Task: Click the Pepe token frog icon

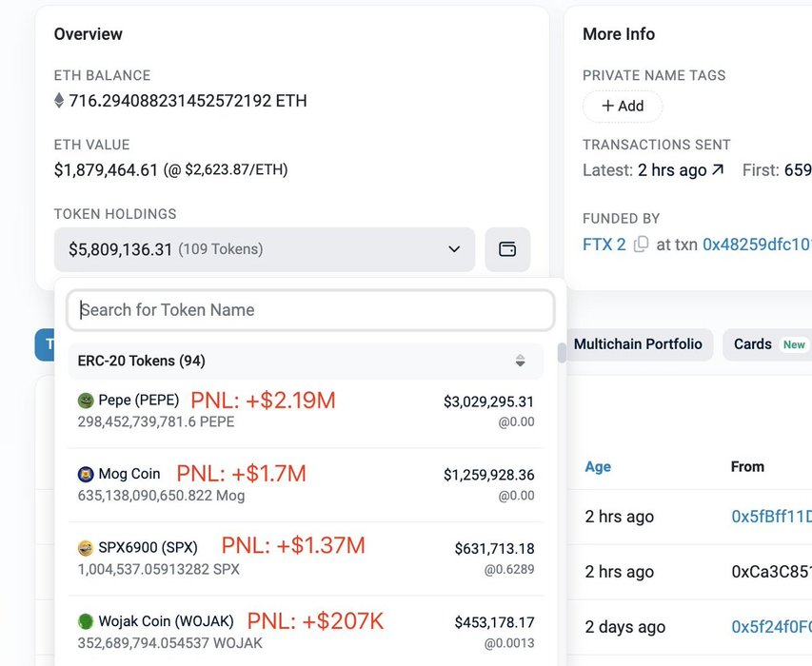Action: [x=86, y=401]
